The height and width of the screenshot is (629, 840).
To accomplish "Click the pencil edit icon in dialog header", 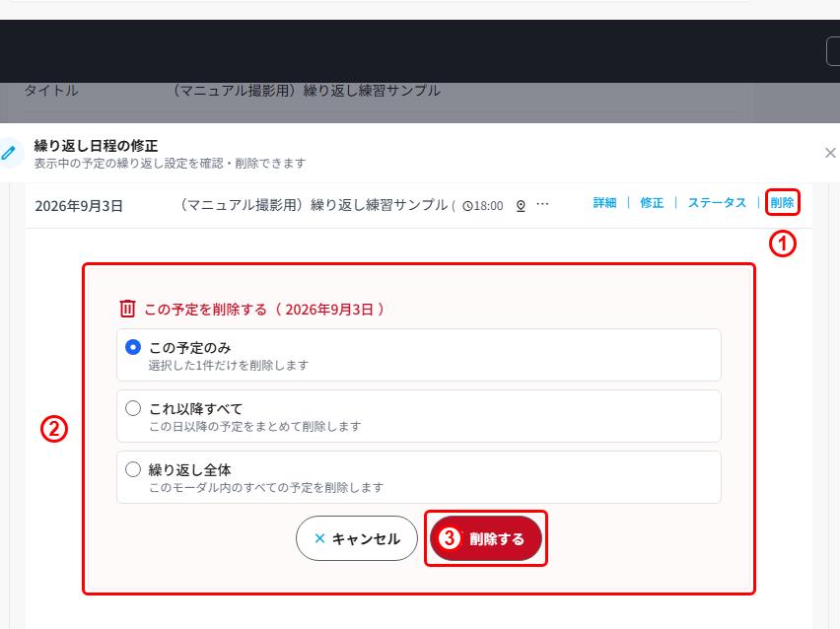I will tap(9, 153).
